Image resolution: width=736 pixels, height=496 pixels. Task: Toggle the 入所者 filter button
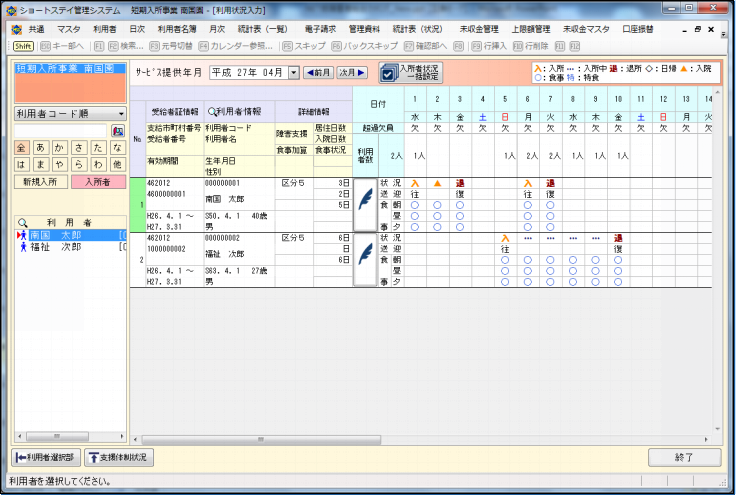98,182
